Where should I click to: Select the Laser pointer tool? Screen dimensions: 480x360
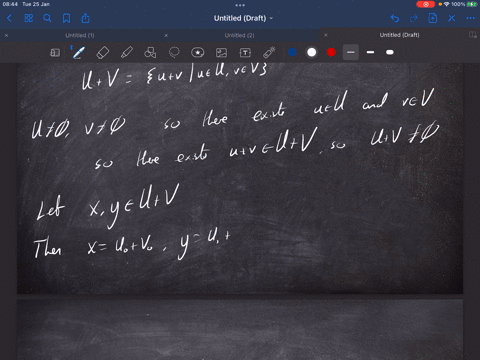269,52
